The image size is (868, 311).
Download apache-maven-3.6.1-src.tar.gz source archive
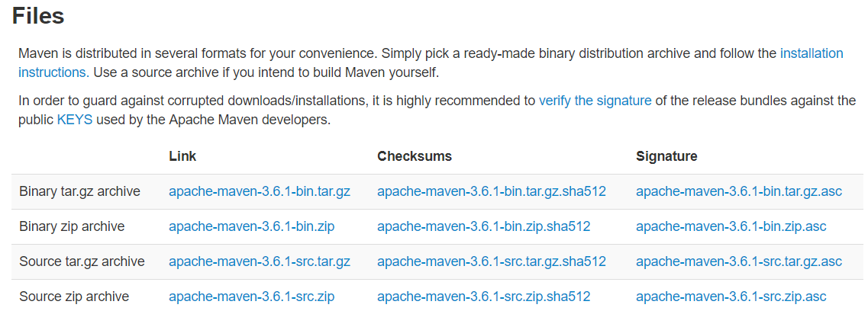260,261
